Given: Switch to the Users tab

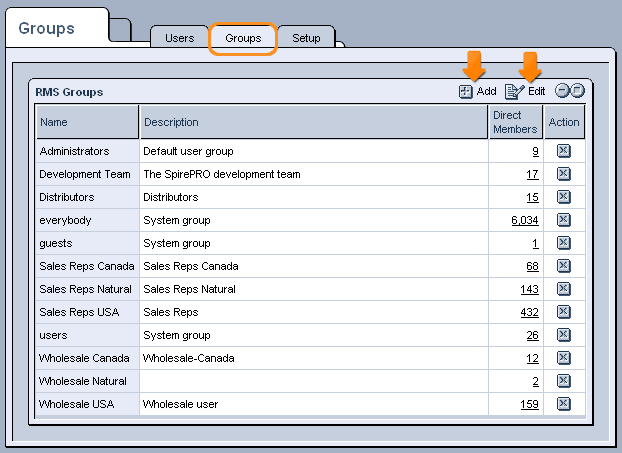Looking at the screenshot, I should pyautogui.click(x=179, y=38).
